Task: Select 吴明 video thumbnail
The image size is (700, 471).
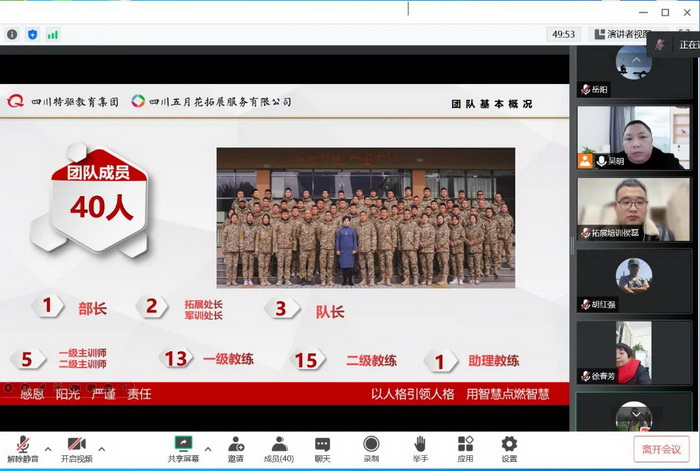Action: click(x=634, y=138)
